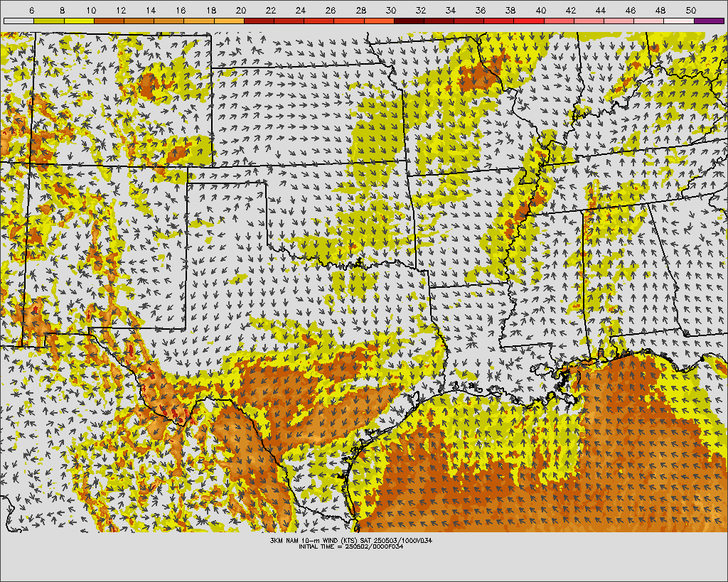Choose the 24–26 knots legend swatch
This screenshot has height=582, width=728.
tap(318, 21)
